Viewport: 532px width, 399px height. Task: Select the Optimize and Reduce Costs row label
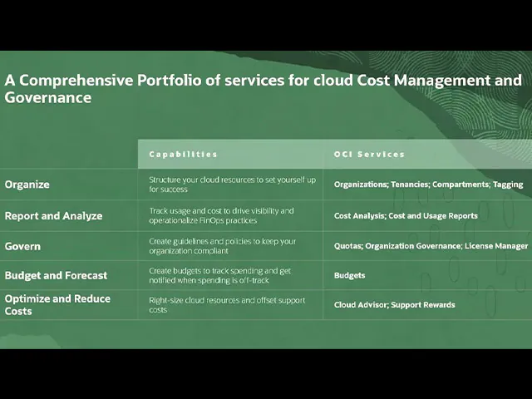tap(57, 304)
